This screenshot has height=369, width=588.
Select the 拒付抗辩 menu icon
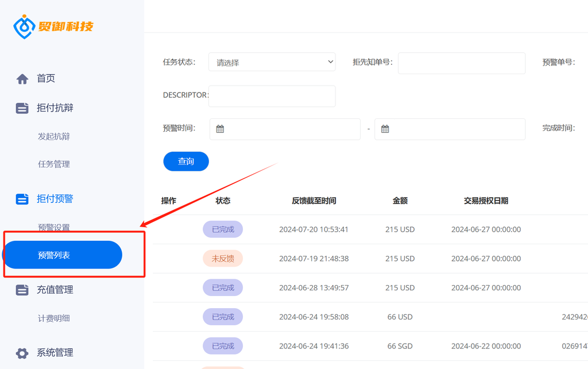pos(22,108)
